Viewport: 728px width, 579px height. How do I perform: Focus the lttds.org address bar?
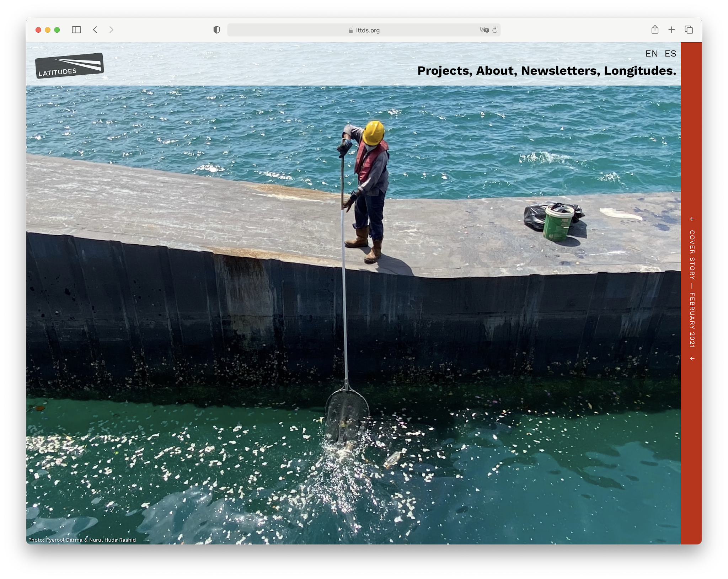[364, 30]
